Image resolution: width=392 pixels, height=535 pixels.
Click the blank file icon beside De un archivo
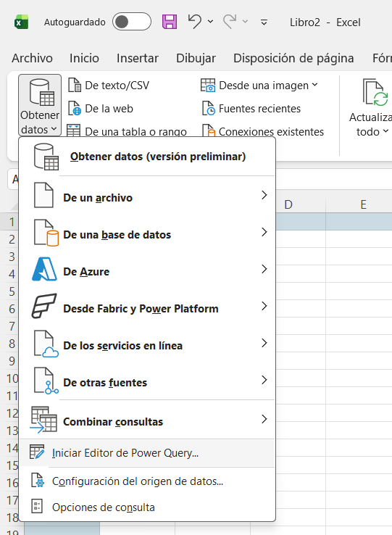click(x=43, y=195)
